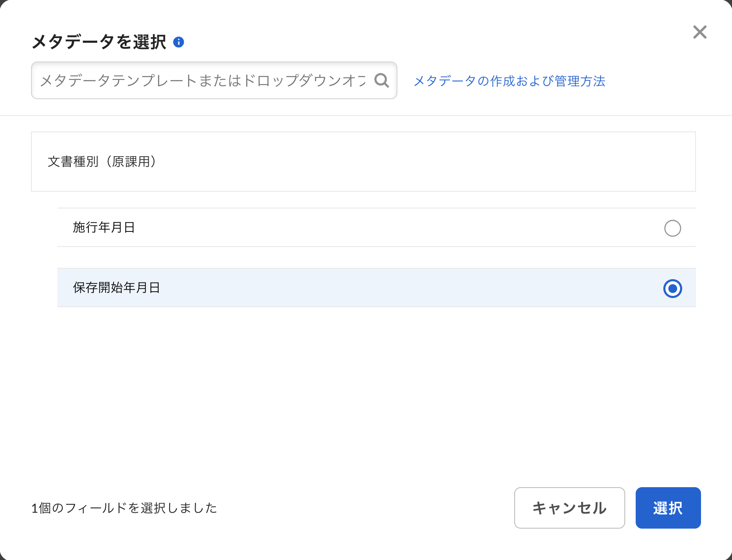Click the blue info badge beside the dialog title
This screenshot has height=560, width=732.
point(180,41)
